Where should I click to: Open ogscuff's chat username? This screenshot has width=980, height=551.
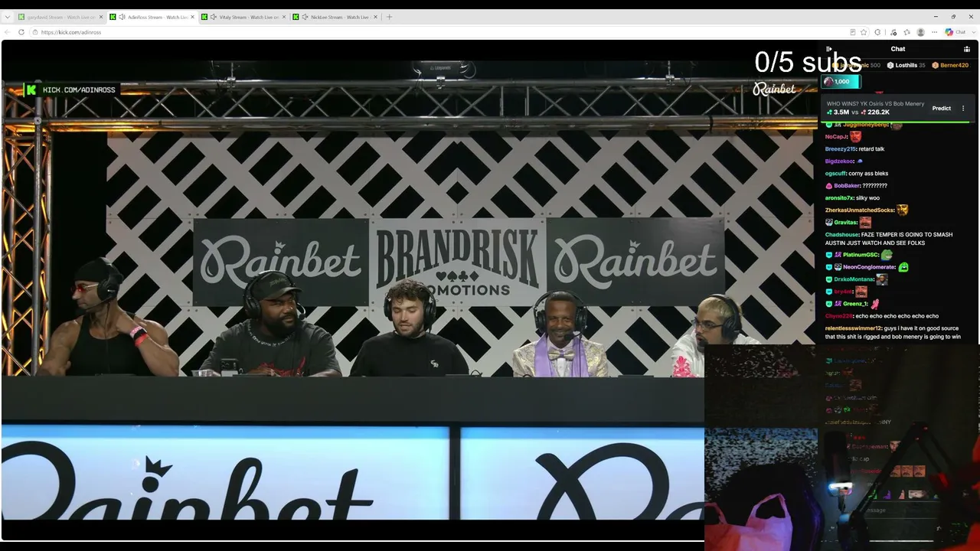coord(835,174)
